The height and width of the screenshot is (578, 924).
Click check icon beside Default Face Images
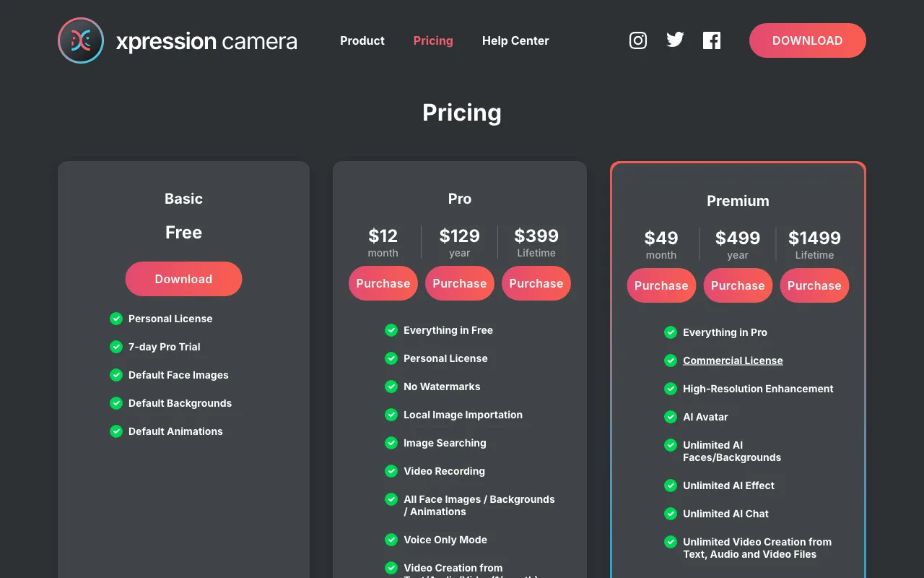coord(116,375)
